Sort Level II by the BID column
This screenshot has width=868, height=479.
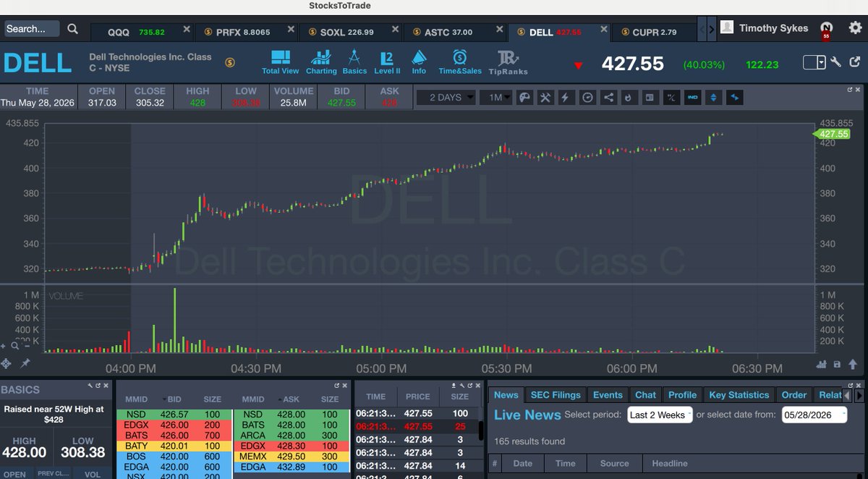click(x=174, y=399)
